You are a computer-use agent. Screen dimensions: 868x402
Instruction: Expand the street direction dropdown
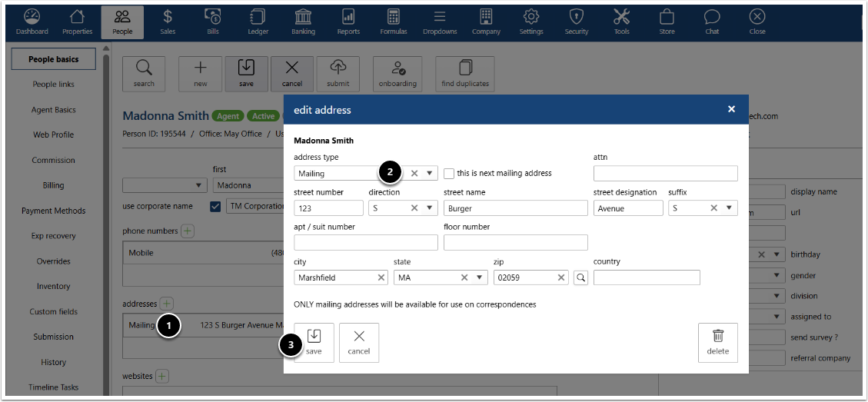(x=430, y=208)
